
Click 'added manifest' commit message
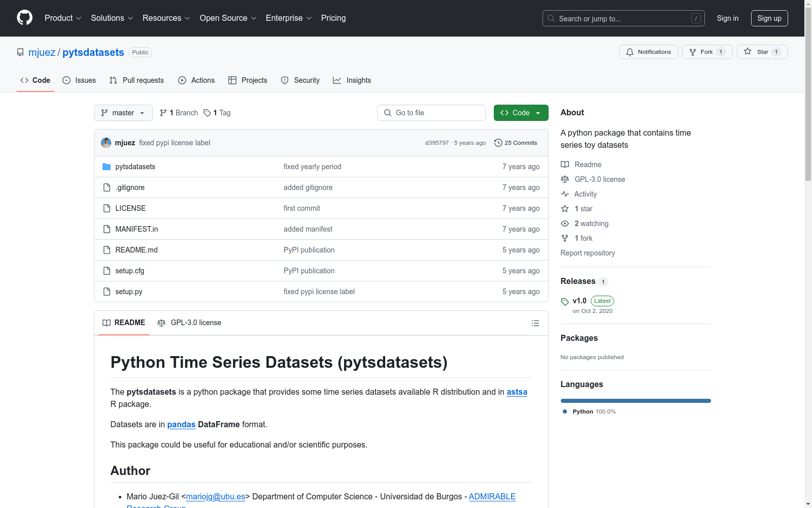click(x=308, y=229)
